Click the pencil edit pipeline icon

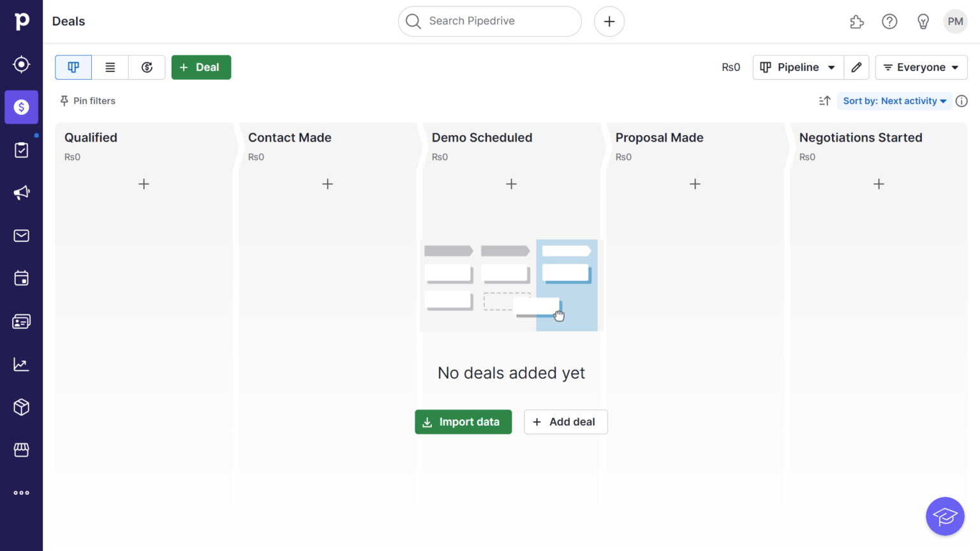coord(856,67)
